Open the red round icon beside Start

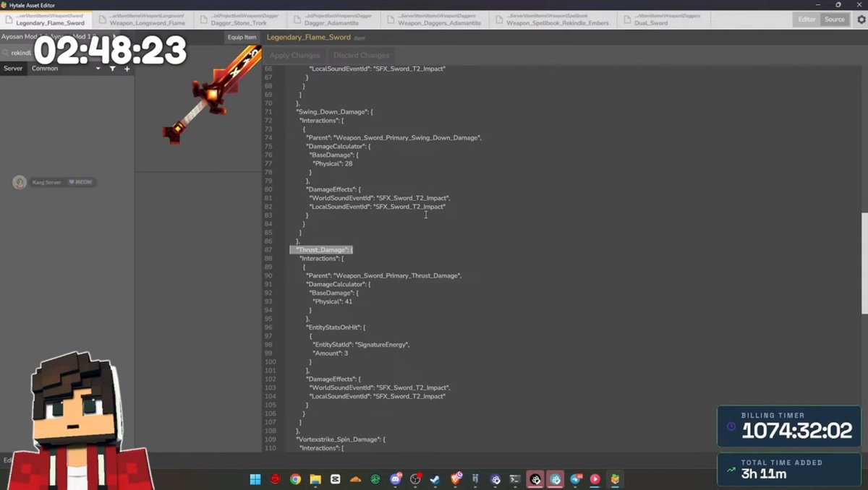pos(276,478)
